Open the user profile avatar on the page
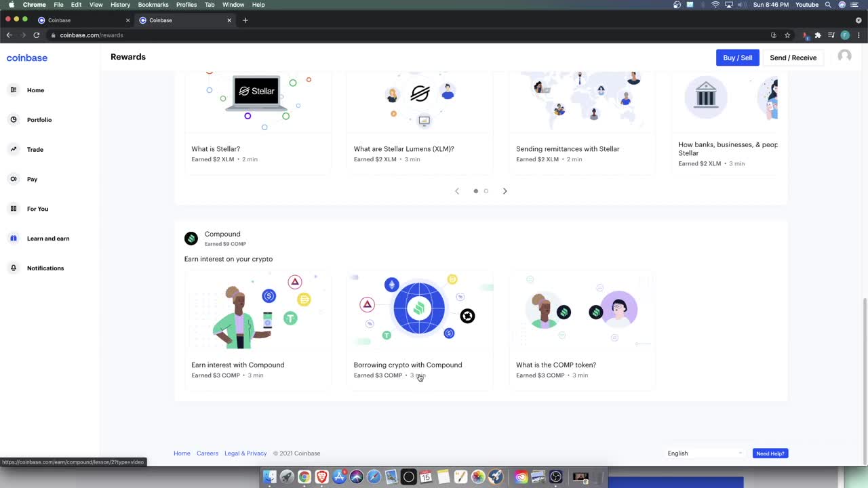868x488 pixels. [844, 56]
